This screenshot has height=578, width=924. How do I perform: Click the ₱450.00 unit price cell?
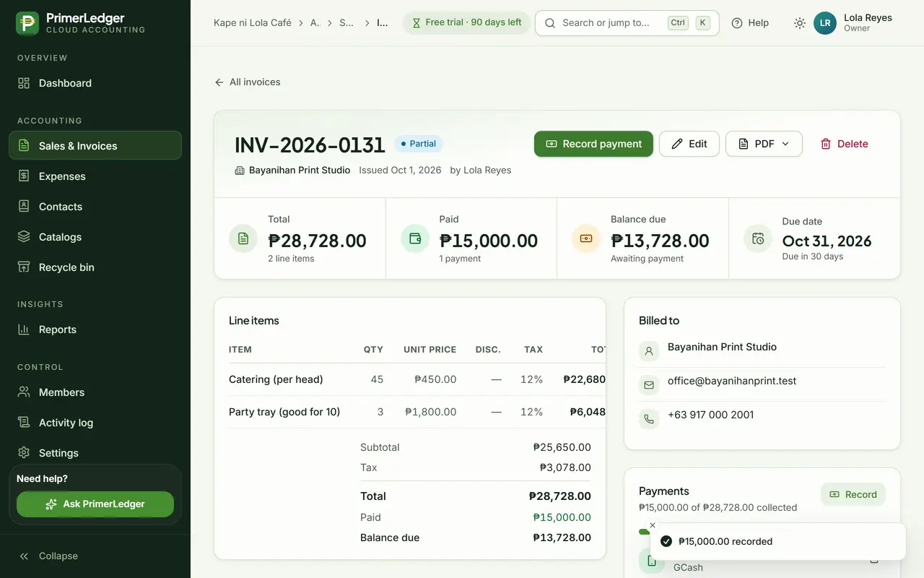(435, 379)
